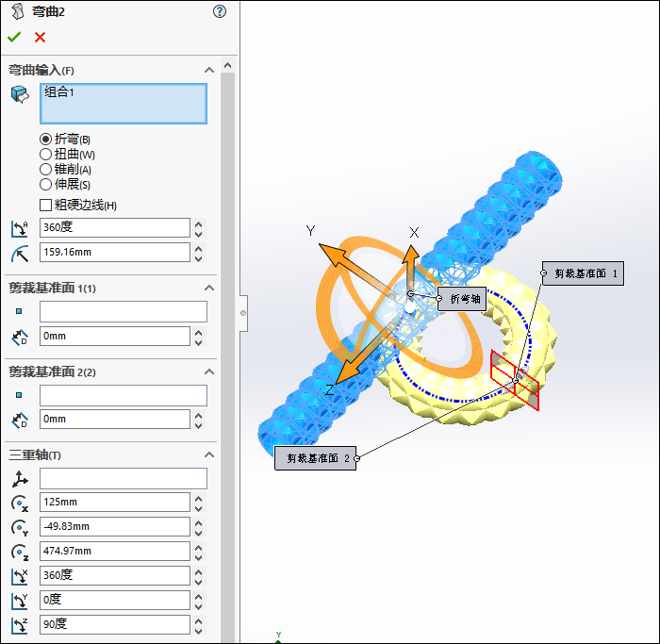Click the bend radius icon beside 159.16mm
The height and width of the screenshot is (644, 660).
tap(20, 253)
